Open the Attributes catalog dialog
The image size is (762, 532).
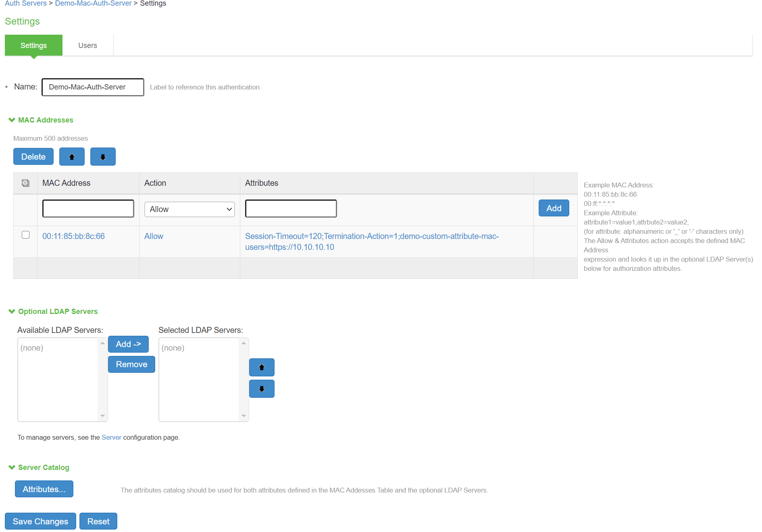pyautogui.click(x=44, y=489)
